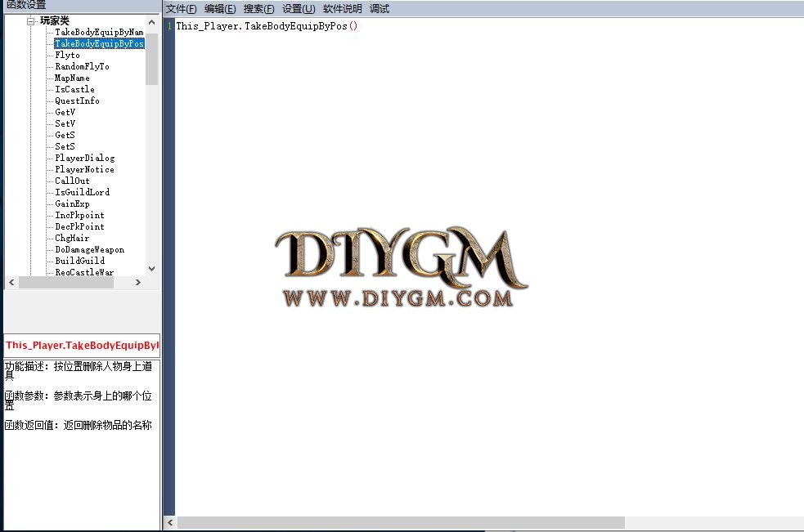
Task: Click the function tree vertical scrollbar thumb
Action: (151, 59)
